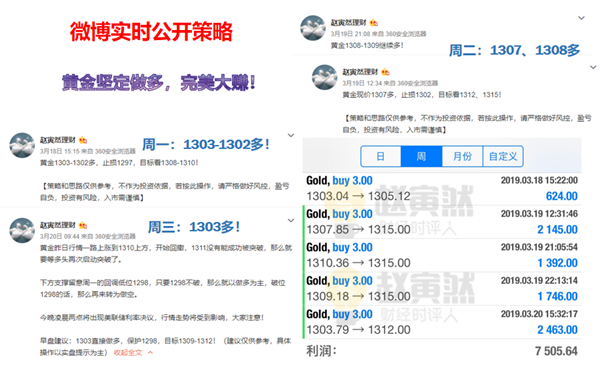Open username on 3月19日 21:08 post
Viewport: 600px width, 370px height.
[349, 23]
